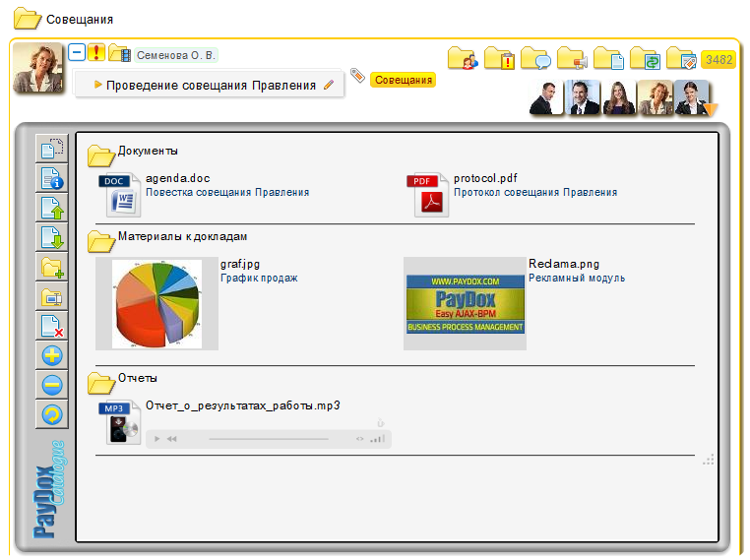Click the upload file icon with green up arrow
The width and height of the screenshot is (750, 560).
[x=51, y=209]
